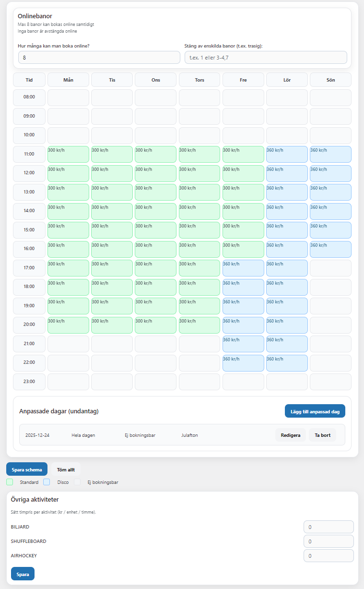The height and width of the screenshot is (589, 364).
Task: Toggle the Friday 17:00 disco slot
Action: 243,268
